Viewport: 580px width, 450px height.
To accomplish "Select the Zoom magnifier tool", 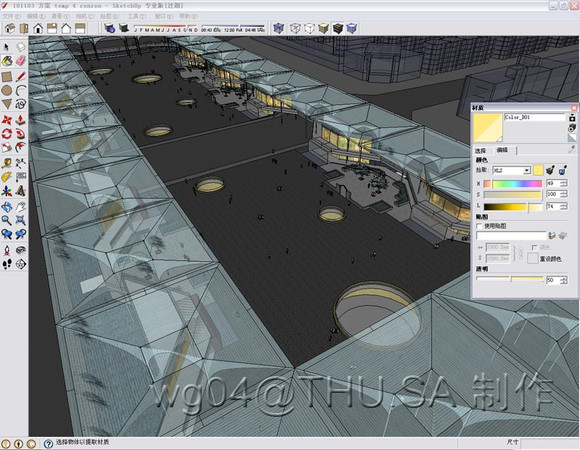I will point(7,221).
